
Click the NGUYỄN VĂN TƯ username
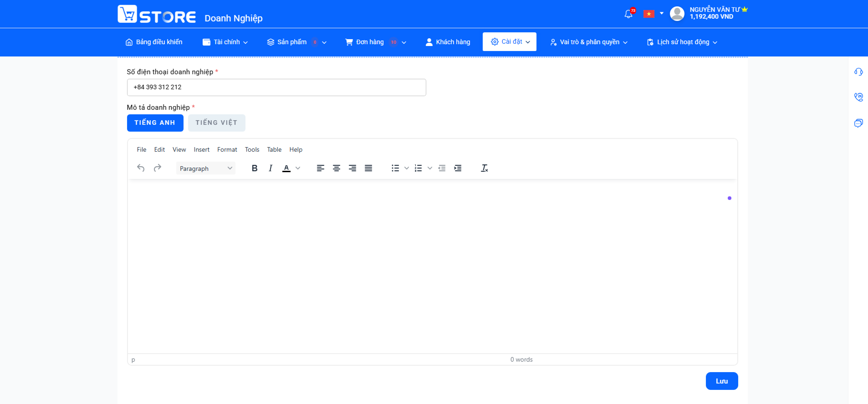(715, 10)
